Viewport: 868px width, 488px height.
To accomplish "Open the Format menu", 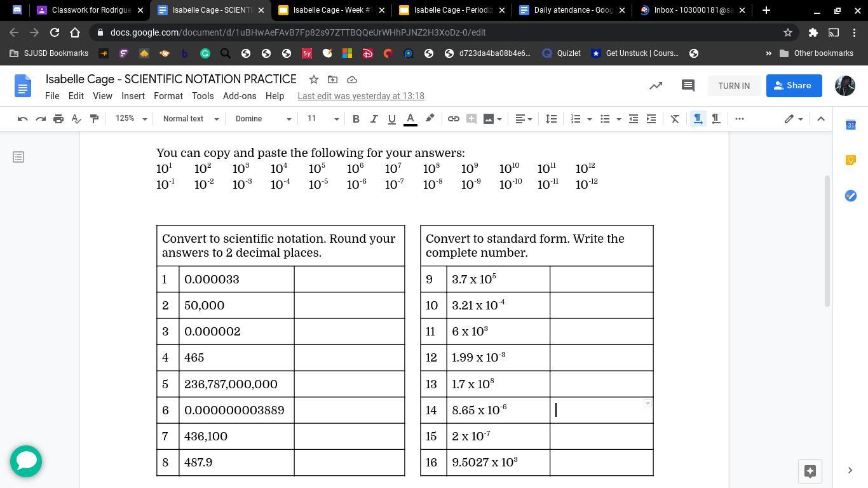I will point(168,96).
